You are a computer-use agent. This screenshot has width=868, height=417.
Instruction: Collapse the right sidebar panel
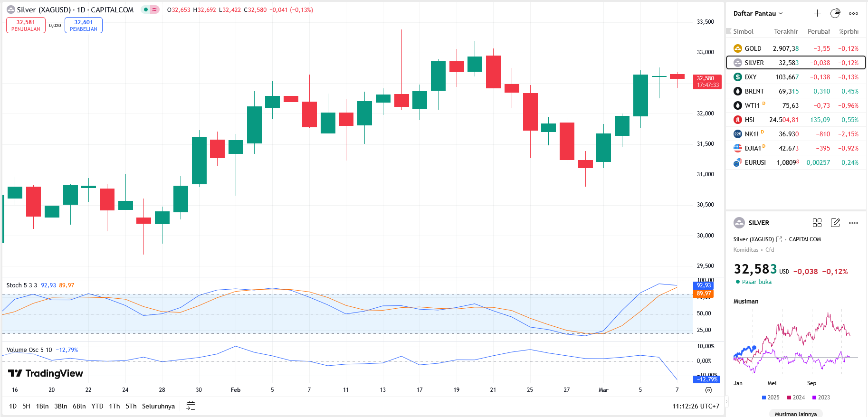726,402
